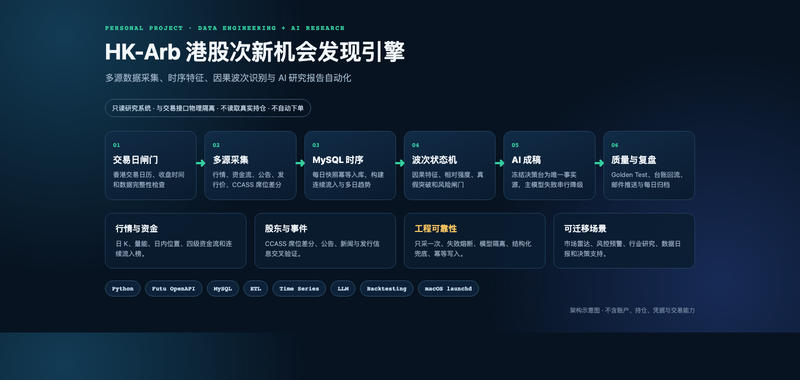
Task: Click the arrow between 波次状态机 and AI 成稿
Action: coord(499,163)
